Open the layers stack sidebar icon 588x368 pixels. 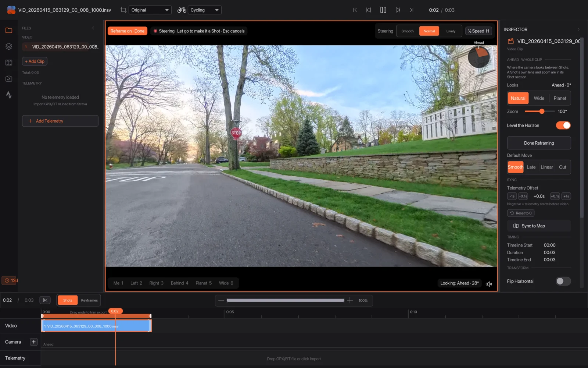click(x=9, y=46)
